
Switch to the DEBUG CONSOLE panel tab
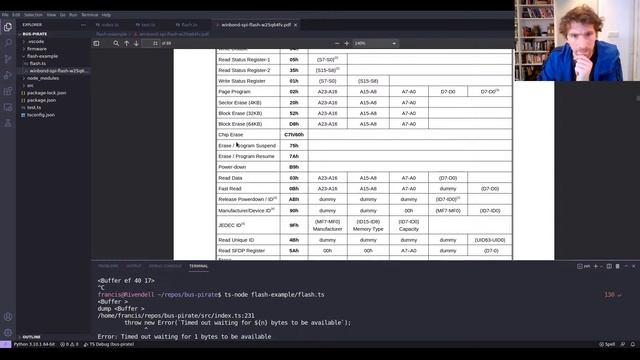(165, 266)
